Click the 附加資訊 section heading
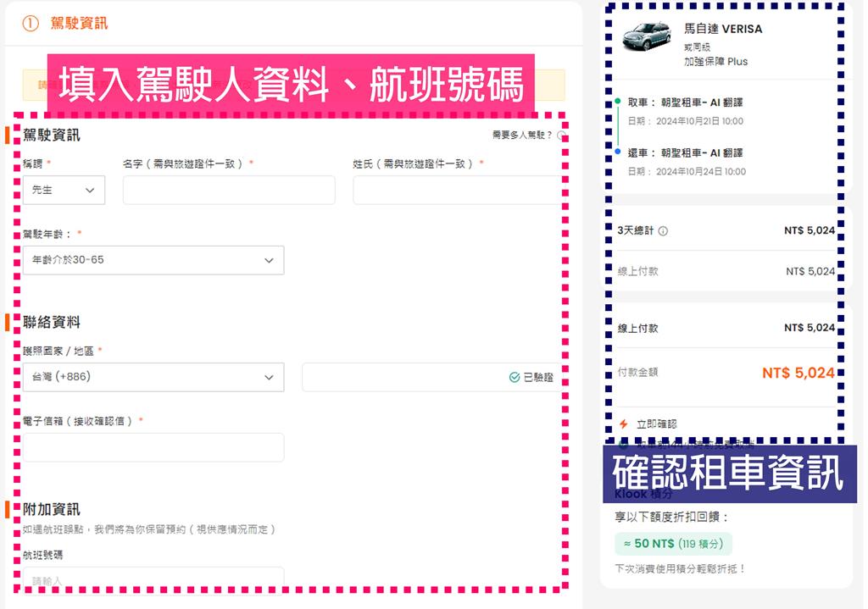This screenshot has height=609, width=868. 52,509
